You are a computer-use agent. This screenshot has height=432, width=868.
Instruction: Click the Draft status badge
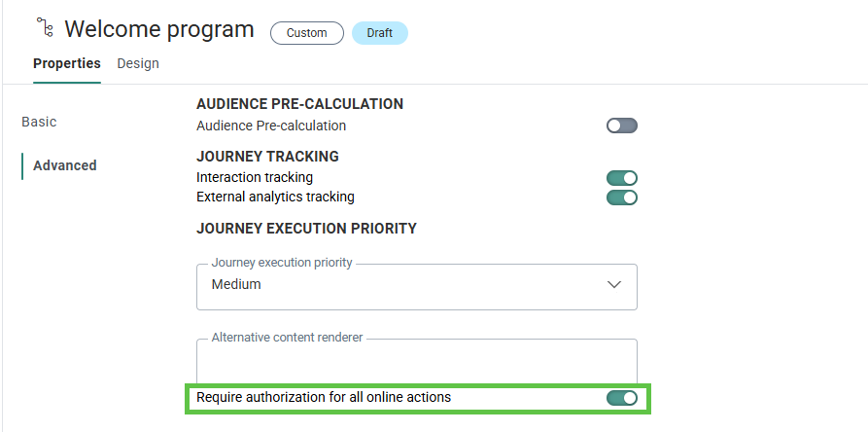coord(380,33)
